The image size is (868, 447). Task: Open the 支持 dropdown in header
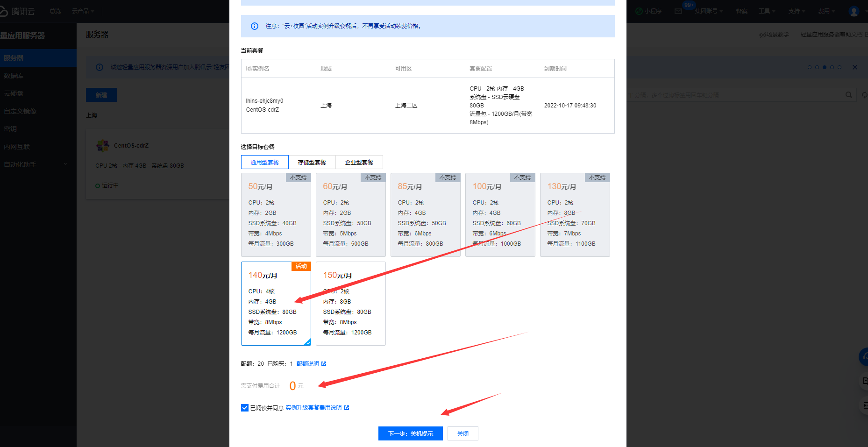pyautogui.click(x=797, y=11)
